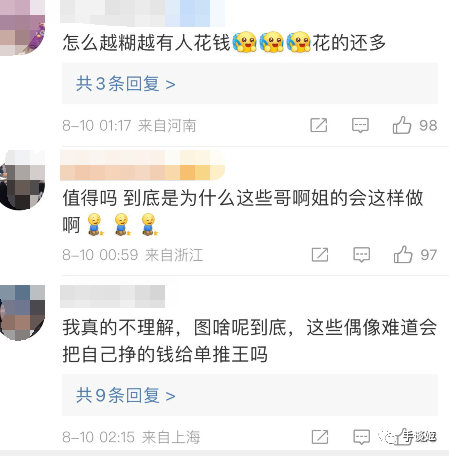Expand 共3条回复 replies
Image resolution: width=449 pixels, height=456 pixels.
(x=126, y=84)
